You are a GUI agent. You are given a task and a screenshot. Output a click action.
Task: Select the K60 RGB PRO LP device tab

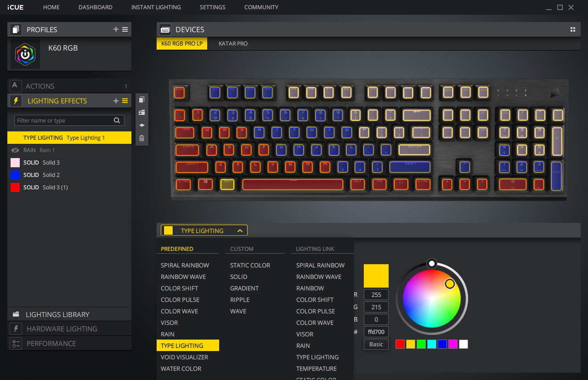tap(182, 44)
